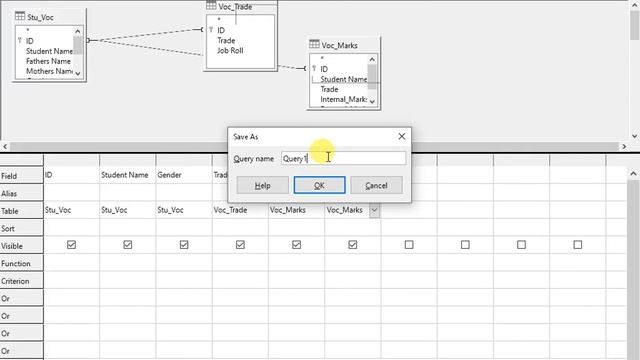Enable Visible checkbox in eighth empty column
This screenshot has width=640, height=360.
coord(465,244)
